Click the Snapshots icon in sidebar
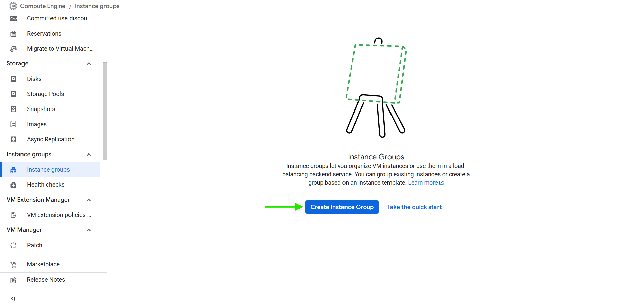This screenshot has height=308, width=644. (13, 109)
